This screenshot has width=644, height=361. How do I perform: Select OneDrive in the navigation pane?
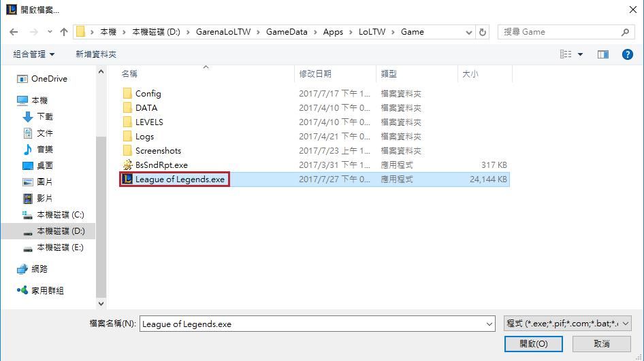[42, 79]
